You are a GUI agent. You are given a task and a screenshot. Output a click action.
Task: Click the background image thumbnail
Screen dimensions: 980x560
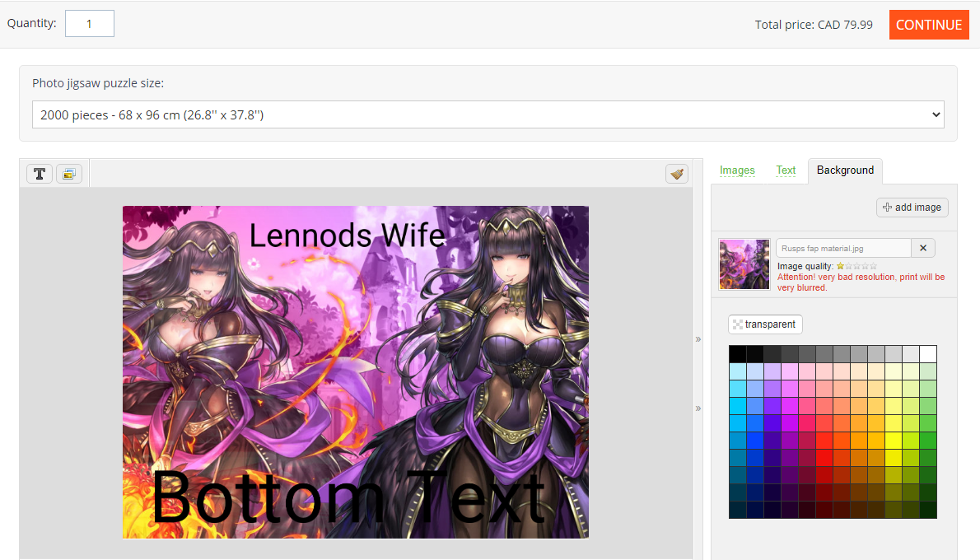click(x=744, y=264)
